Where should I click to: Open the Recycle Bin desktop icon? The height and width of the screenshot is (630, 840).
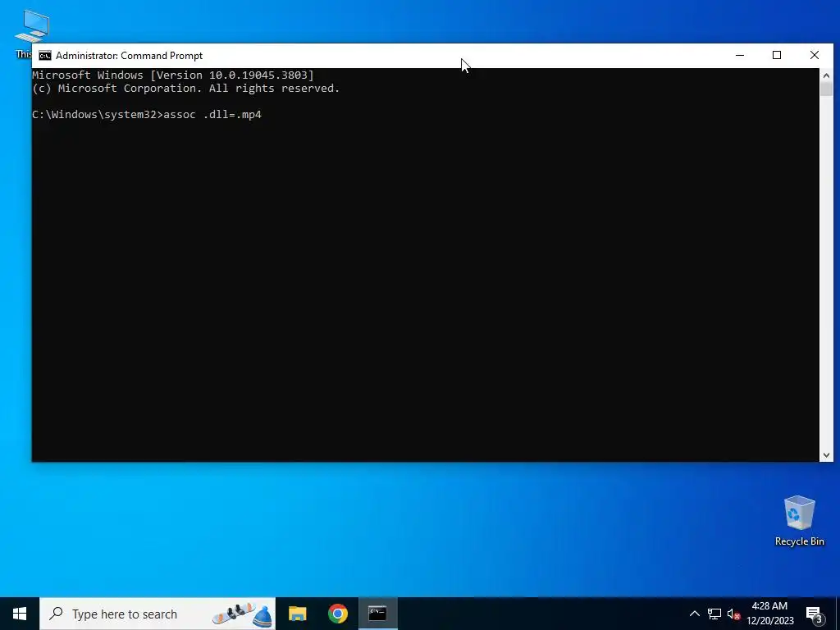pos(799,521)
